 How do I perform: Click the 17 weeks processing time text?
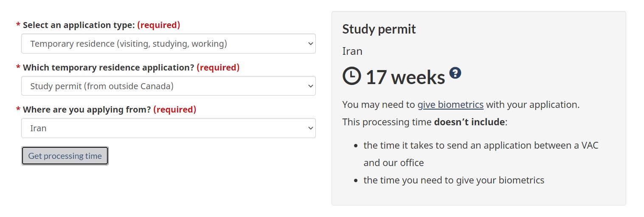pyautogui.click(x=405, y=77)
